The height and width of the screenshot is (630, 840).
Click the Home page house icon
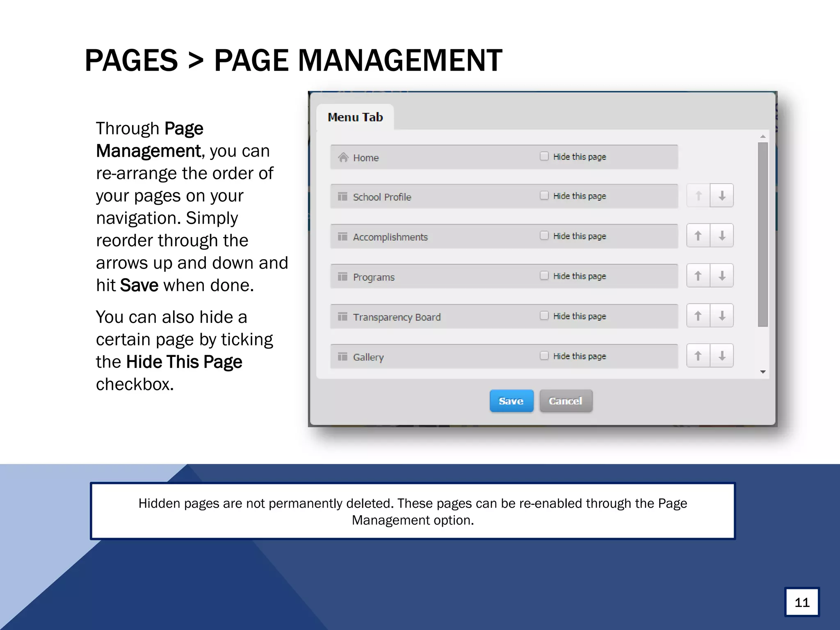pos(343,157)
